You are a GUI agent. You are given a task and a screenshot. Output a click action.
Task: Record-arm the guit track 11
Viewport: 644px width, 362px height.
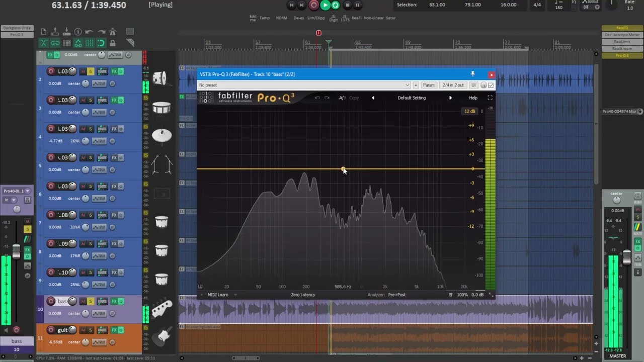(51, 330)
